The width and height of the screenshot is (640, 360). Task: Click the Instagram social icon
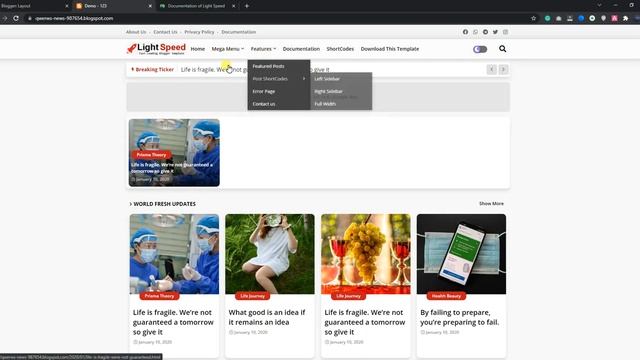coord(505,32)
